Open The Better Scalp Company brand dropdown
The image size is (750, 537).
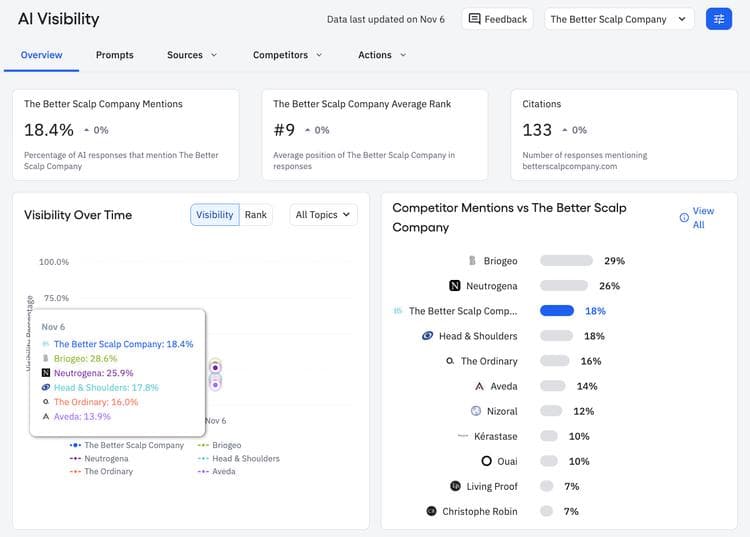click(618, 19)
